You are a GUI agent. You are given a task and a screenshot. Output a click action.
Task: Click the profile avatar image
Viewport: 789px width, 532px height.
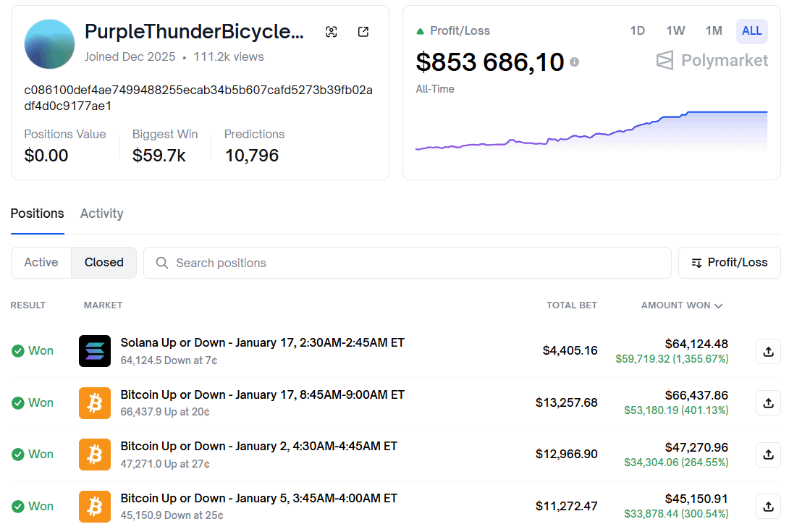(x=49, y=44)
